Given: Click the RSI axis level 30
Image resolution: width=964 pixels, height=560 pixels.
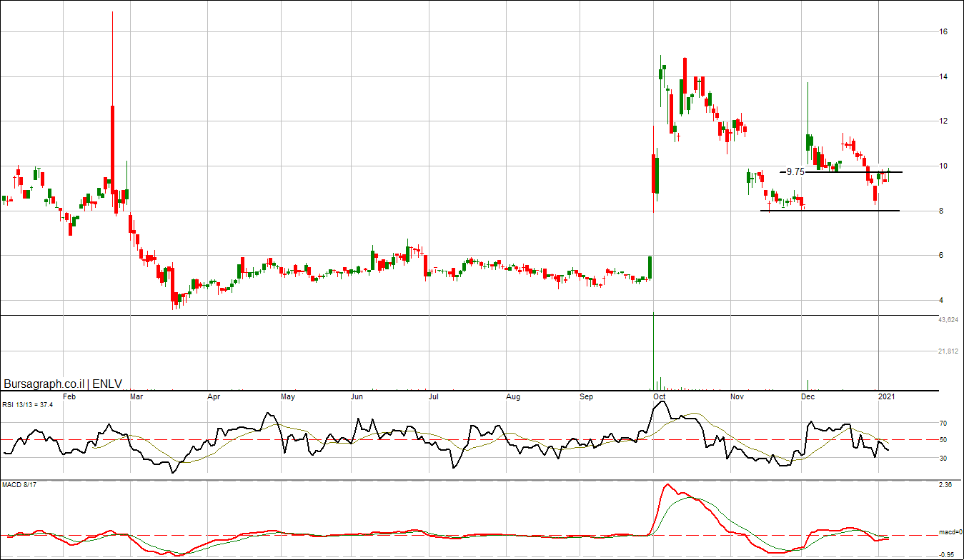Looking at the screenshot, I should click(943, 458).
